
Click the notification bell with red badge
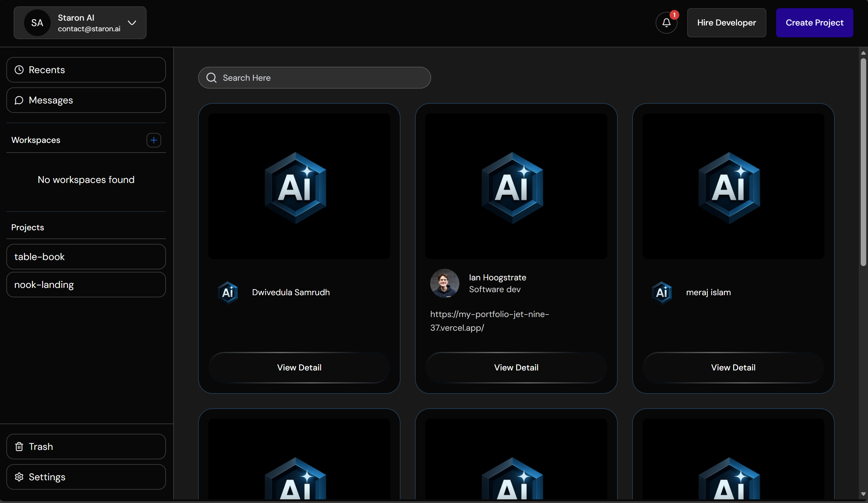coord(666,23)
